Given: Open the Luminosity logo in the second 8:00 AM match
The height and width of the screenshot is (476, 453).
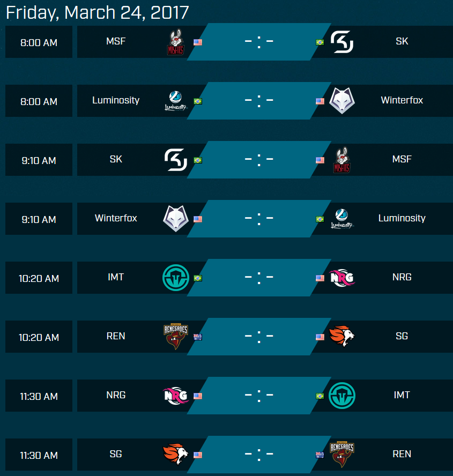Looking at the screenshot, I should pyautogui.click(x=176, y=101).
